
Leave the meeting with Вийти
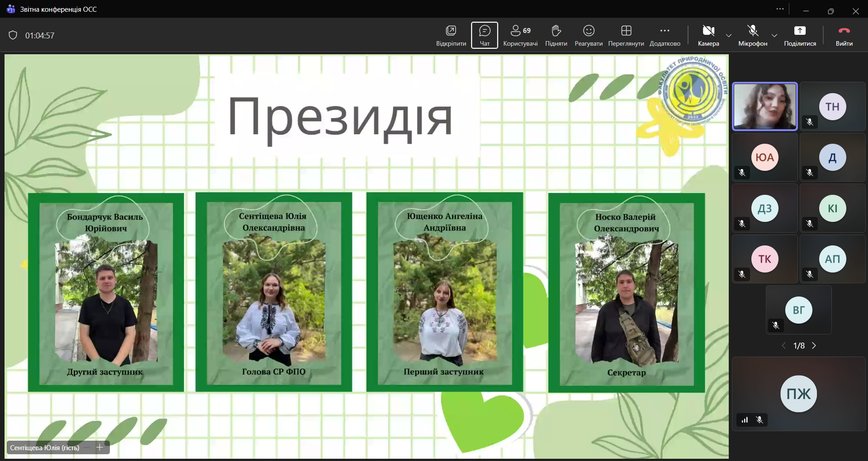[x=844, y=35]
